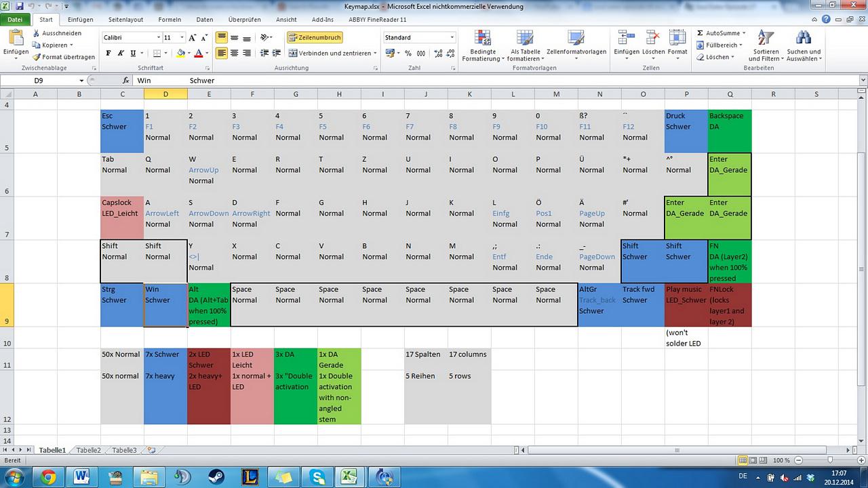Click Zellenformatvorlagen icon
Screen dimensions: 868x488
[x=576, y=38]
